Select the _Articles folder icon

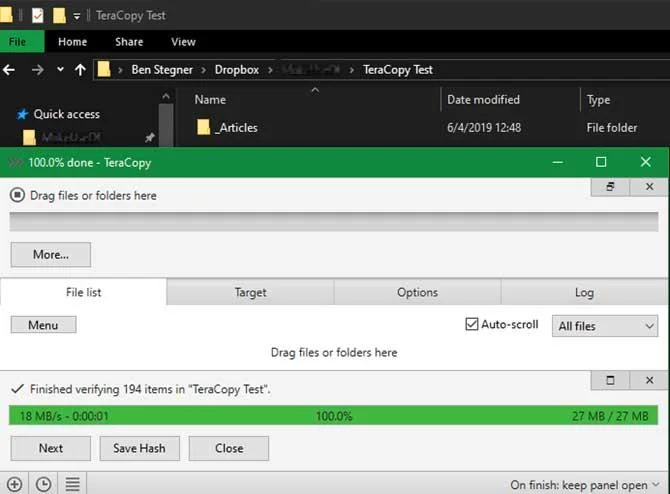(x=204, y=127)
